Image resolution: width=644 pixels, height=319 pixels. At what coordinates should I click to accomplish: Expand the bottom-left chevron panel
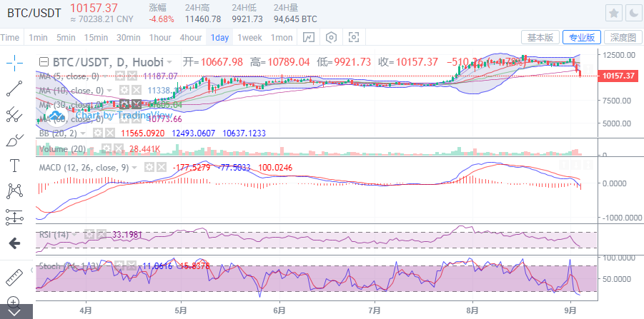(x=16, y=312)
